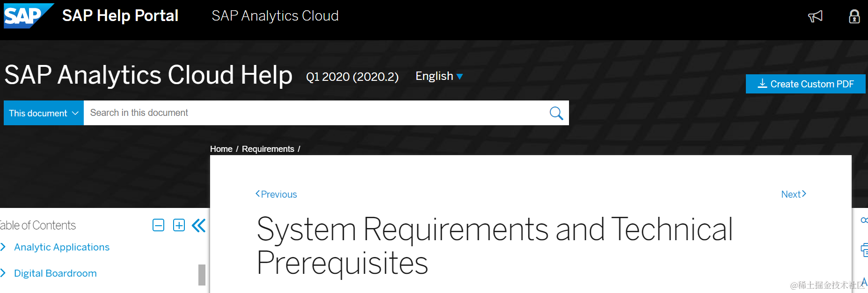Hide the table of contents panel
868x293 pixels.
click(199, 225)
